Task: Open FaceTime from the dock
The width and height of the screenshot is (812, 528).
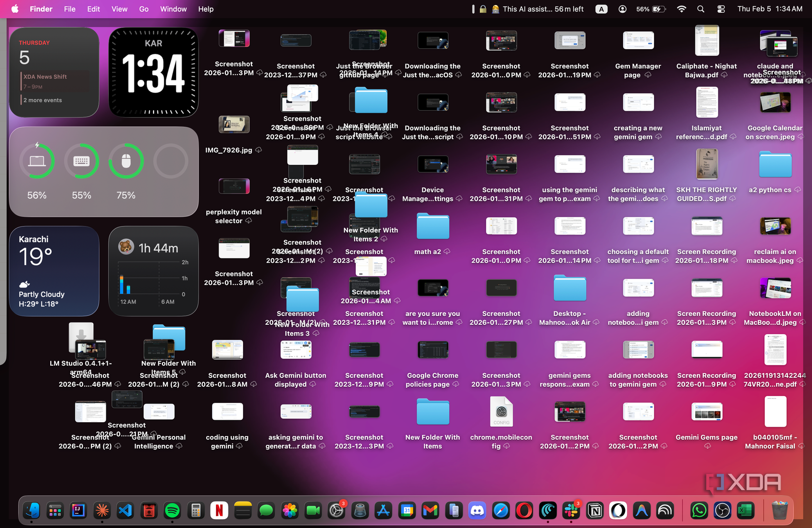Action: click(313, 511)
